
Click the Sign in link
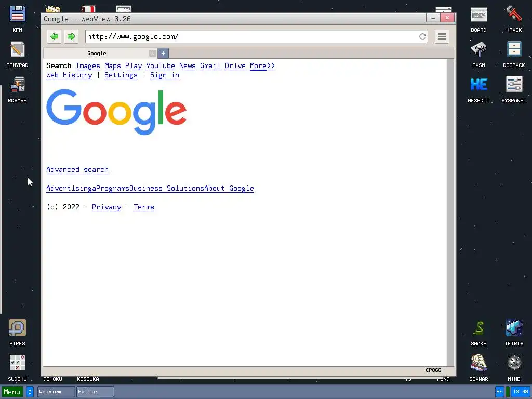point(165,75)
